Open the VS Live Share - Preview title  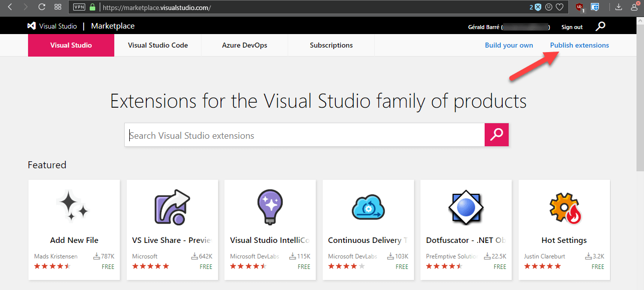(x=172, y=240)
